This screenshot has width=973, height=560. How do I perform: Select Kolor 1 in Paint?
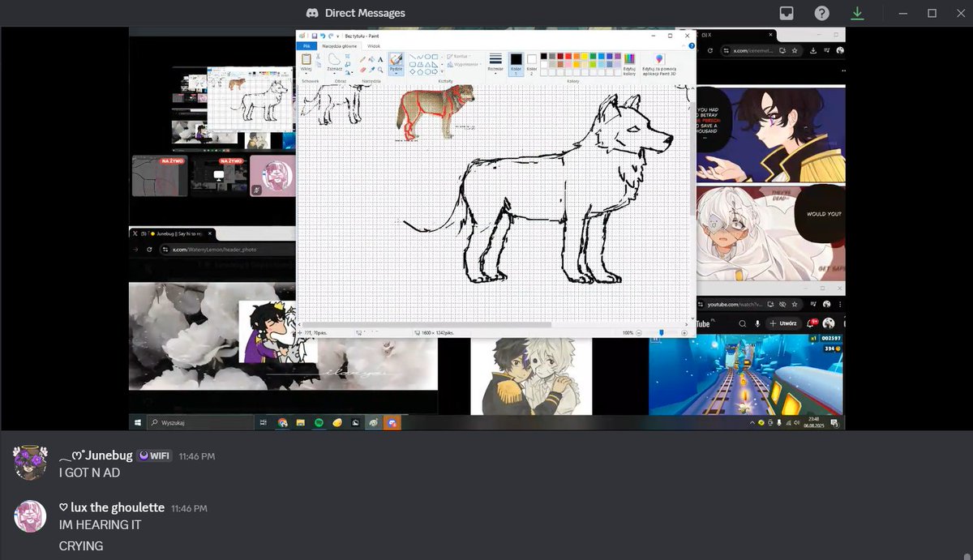516,63
